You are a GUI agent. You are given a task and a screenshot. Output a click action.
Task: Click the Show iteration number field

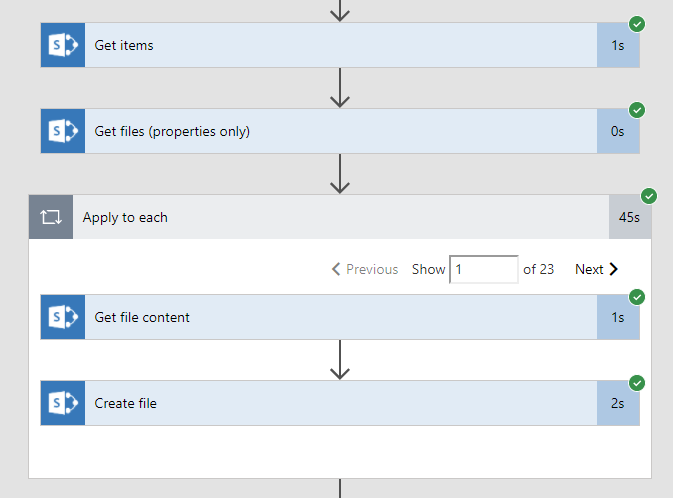coord(483,269)
